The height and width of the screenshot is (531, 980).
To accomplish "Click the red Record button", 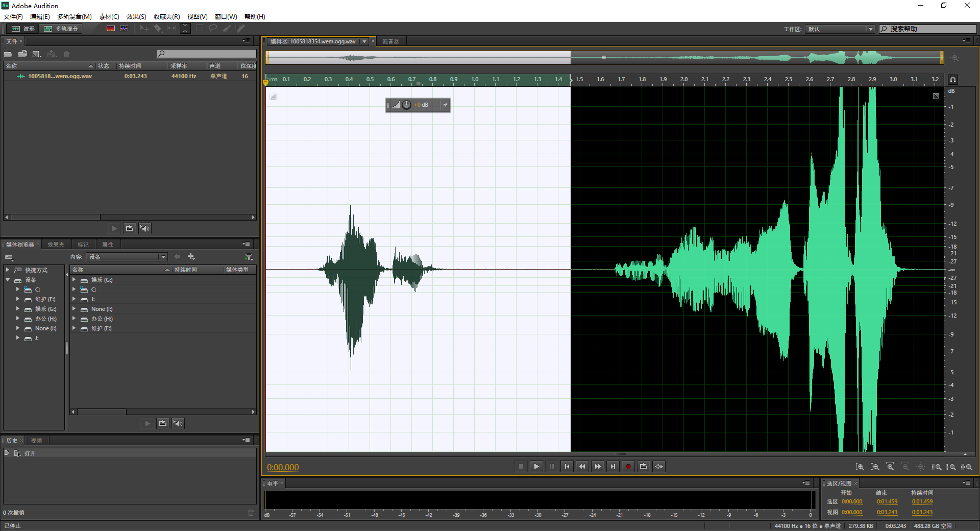I will [x=628, y=466].
